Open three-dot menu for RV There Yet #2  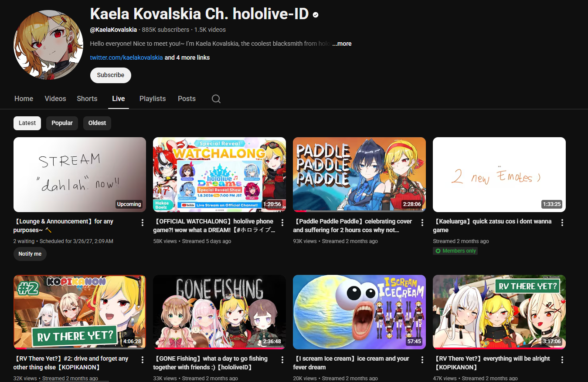(143, 360)
